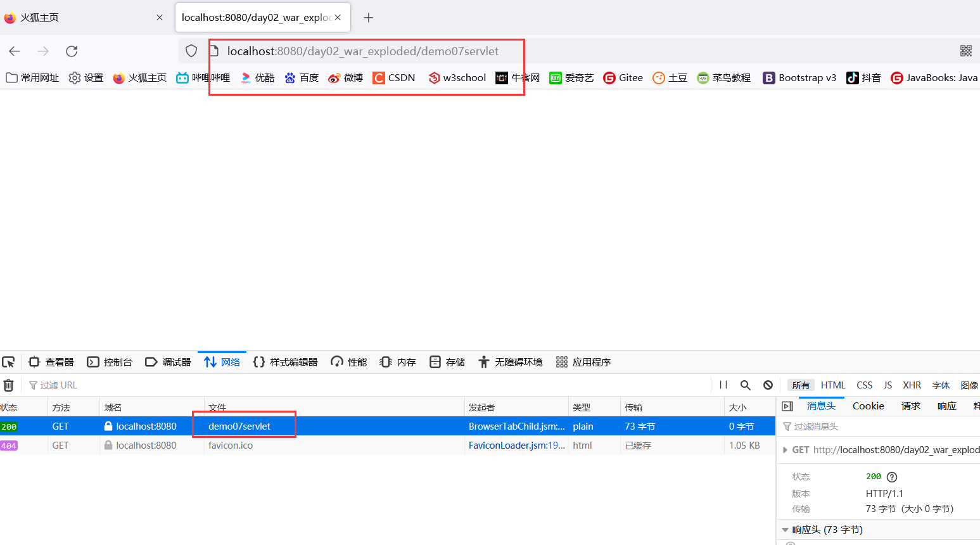This screenshot has height=545, width=980.
Task: Open the 常用网址 bookmarks folder
Action: click(x=32, y=77)
